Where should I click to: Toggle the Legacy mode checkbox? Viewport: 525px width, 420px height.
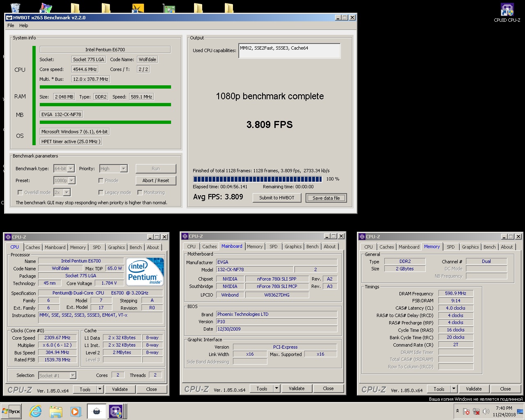[101, 192]
